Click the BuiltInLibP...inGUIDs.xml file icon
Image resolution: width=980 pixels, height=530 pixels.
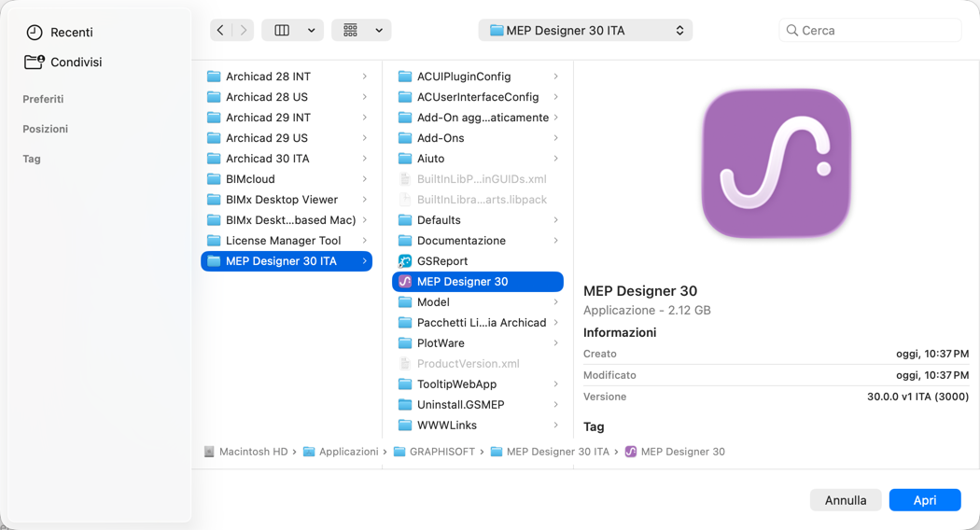pos(405,179)
